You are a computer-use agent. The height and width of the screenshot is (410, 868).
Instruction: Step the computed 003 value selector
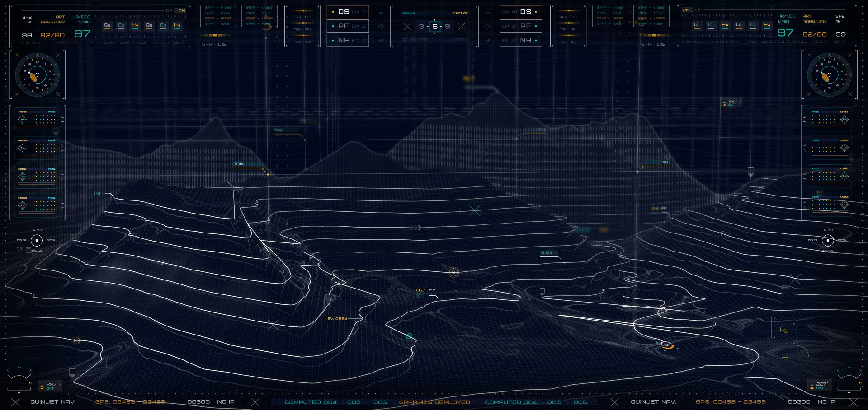tap(459, 40)
